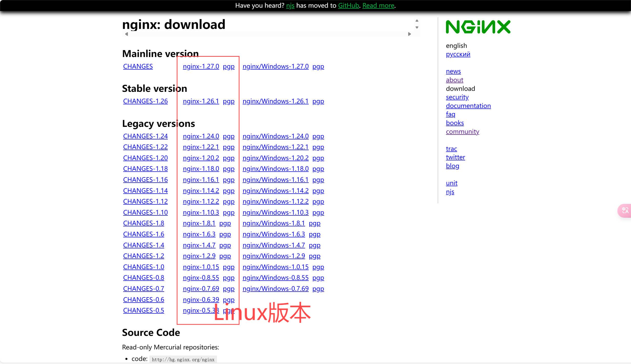Click the NGINX logo
Screen dimensions: 631x364
tap(478, 27)
